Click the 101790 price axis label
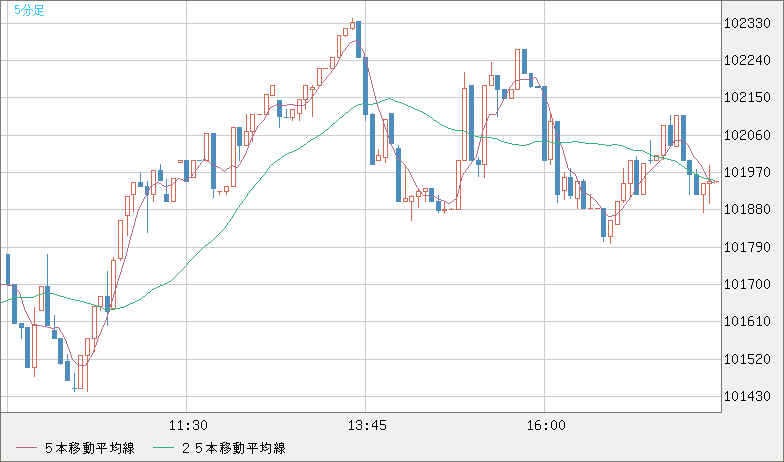 747,247
